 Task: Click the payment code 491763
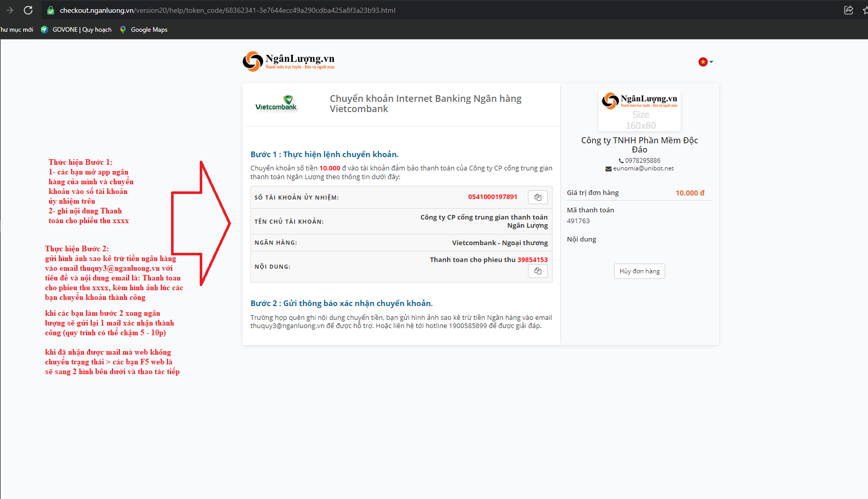pos(578,221)
